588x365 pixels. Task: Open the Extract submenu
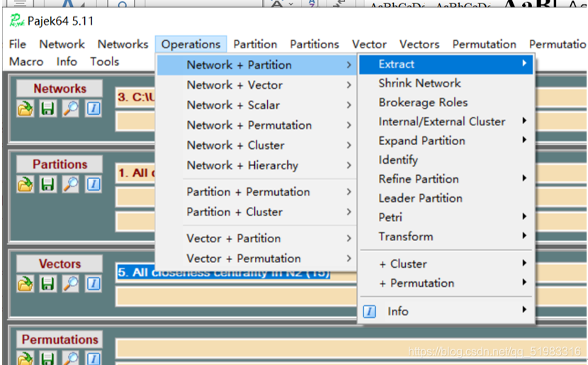pyautogui.click(x=446, y=64)
